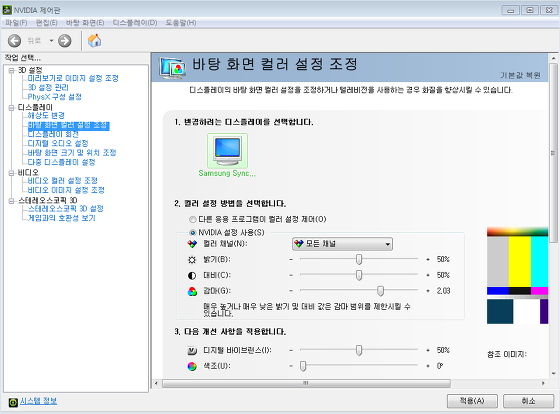
Task: Open 바탕 화면 크기 및 위치 조정 link
Action: click(x=72, y=153)
